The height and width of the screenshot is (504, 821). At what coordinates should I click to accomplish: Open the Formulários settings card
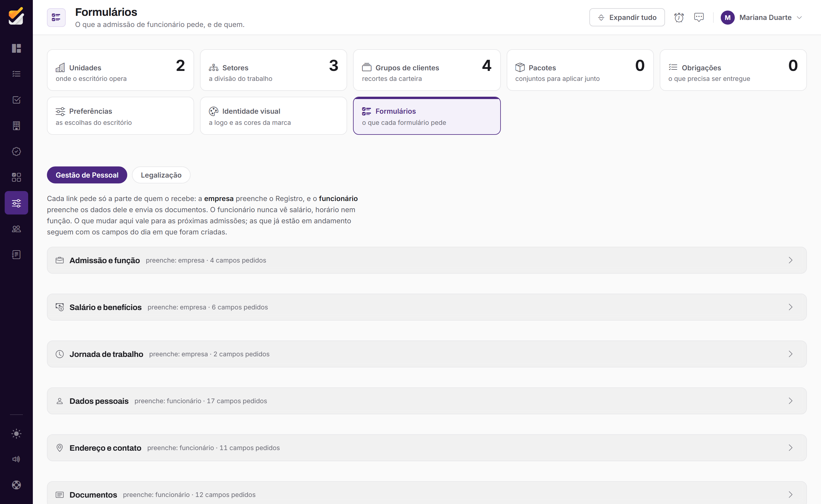point(427,116)
